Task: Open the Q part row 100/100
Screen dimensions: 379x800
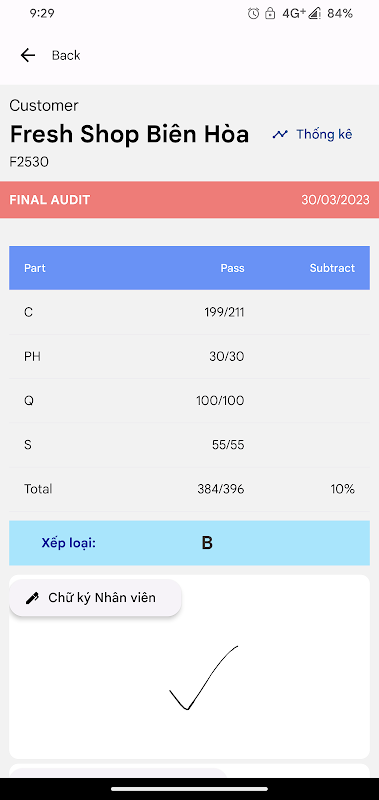Action: click(189, 401)
